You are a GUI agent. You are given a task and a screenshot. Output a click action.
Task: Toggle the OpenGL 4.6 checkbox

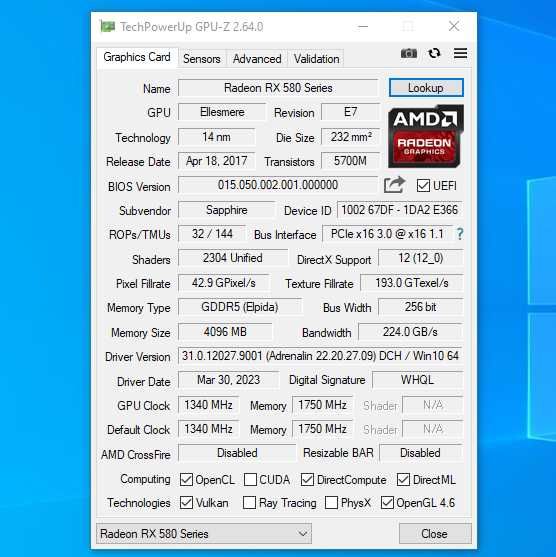point(387,502)
